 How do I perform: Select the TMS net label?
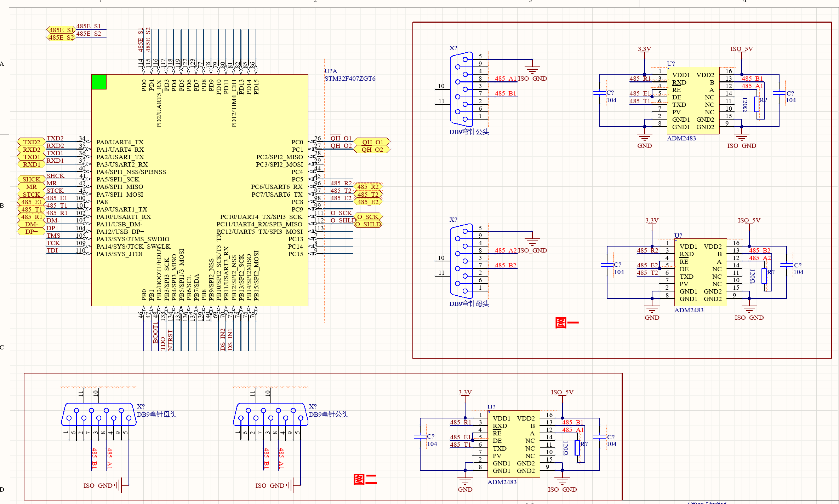tap(53, 236)
